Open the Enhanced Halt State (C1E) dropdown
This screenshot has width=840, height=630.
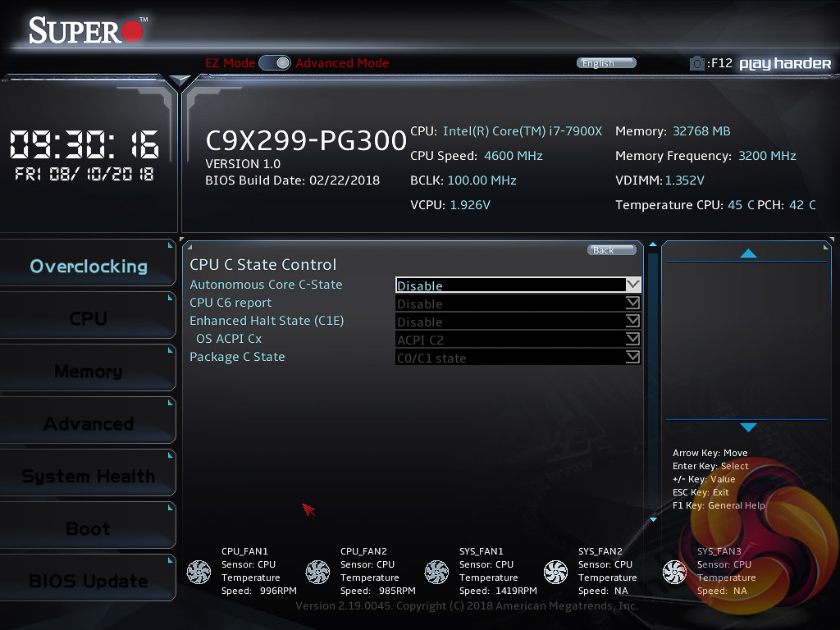518,322
